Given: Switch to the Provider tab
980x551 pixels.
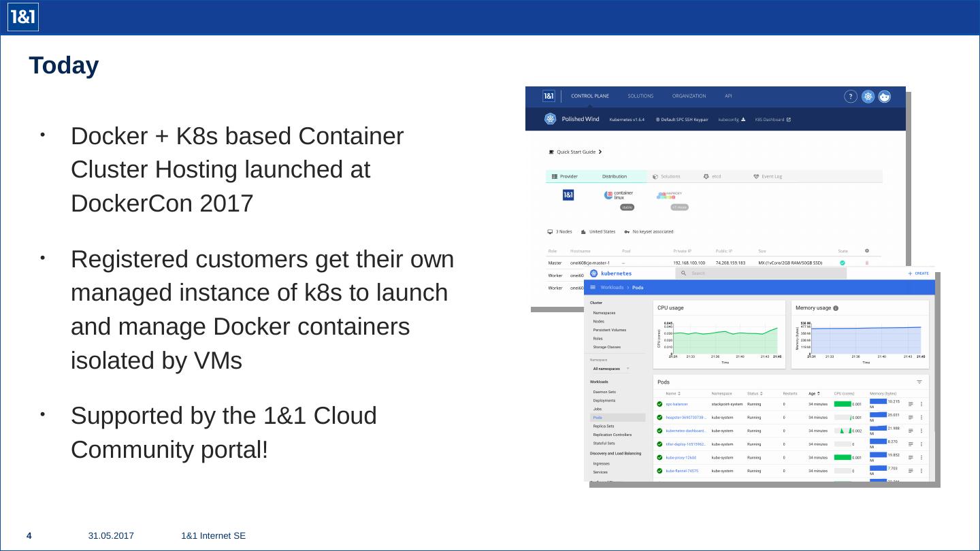Looking at the screenshot, I should 565,176.
